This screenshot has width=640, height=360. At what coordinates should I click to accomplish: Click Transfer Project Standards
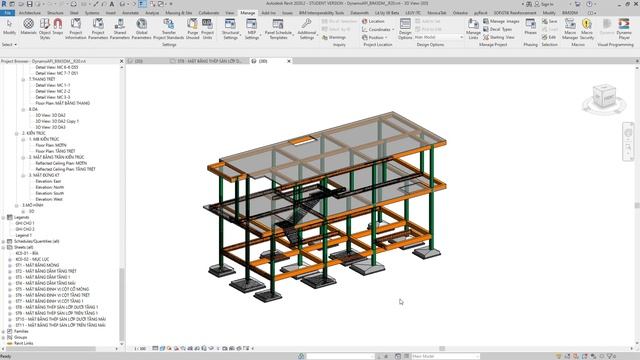tap(169, 29)
